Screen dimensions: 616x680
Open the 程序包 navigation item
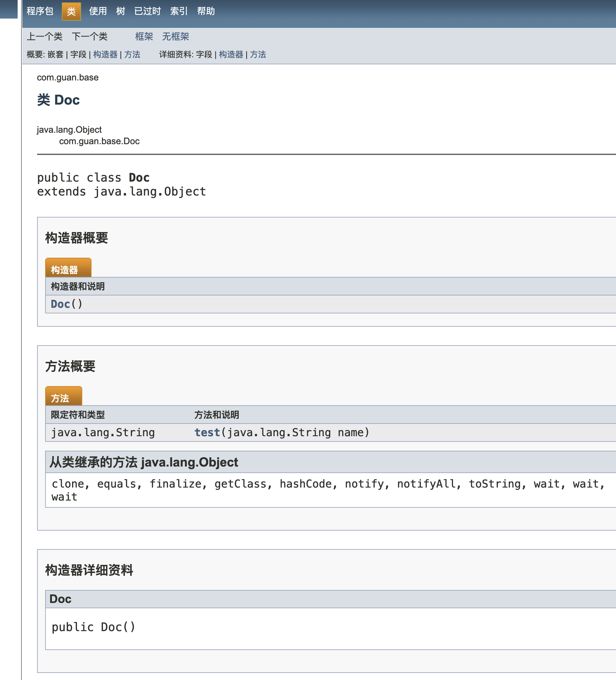tap(40, 11)
